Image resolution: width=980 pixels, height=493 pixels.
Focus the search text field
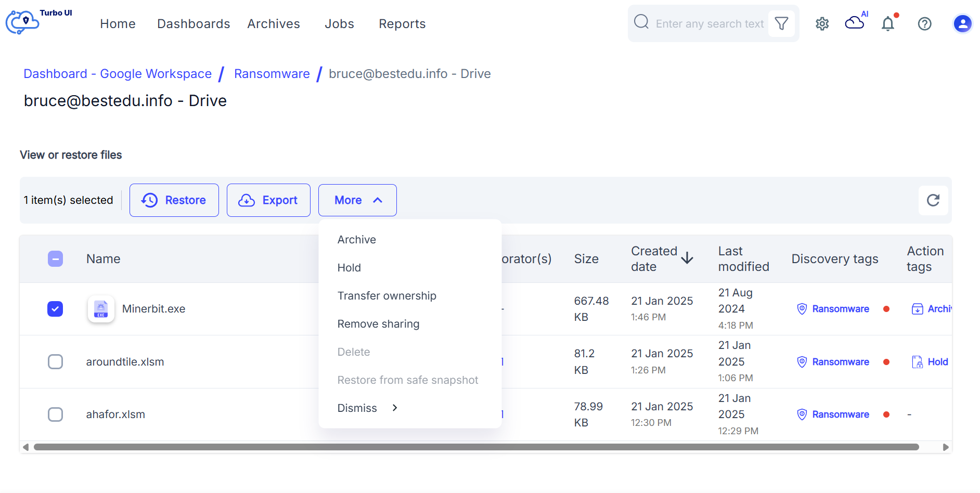[x=710, y=24]
